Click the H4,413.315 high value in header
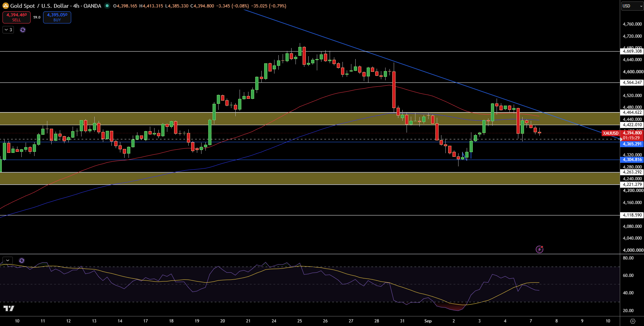This screenshot has height=326, width=644. pos(151,6)
